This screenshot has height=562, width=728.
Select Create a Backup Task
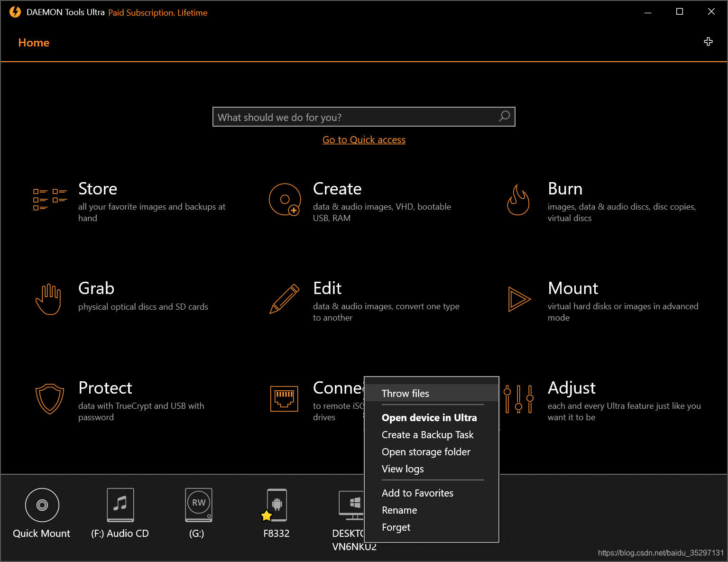pyautogui.click(x=432, y=435)
